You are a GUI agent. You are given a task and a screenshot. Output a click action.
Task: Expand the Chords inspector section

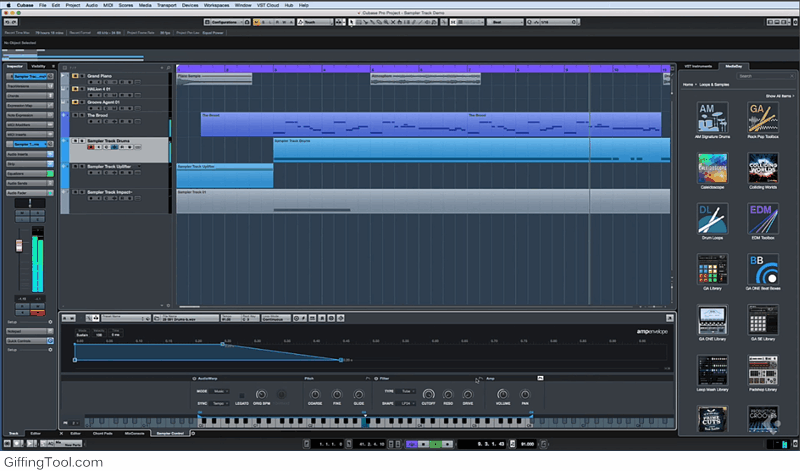30,95
